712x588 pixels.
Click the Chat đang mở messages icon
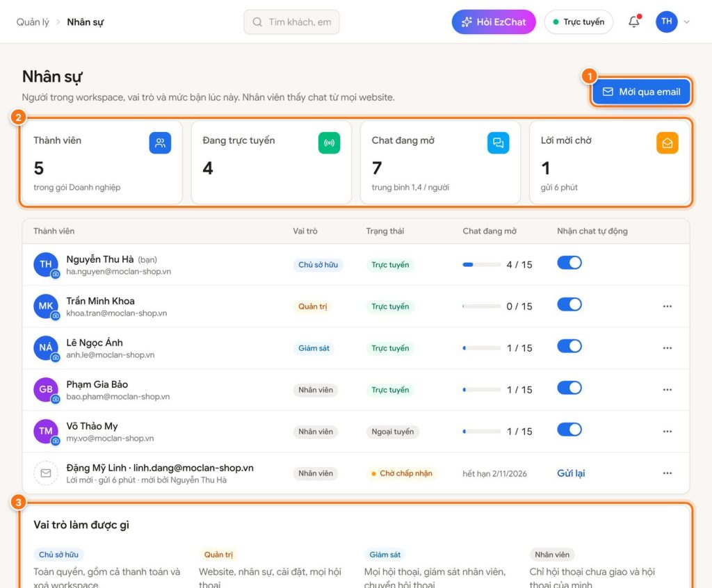click(498, 143)
